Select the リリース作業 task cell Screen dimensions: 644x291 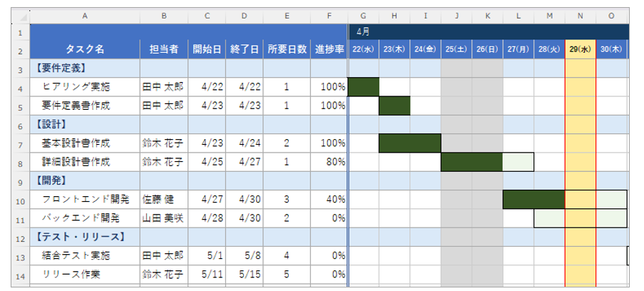[x=85, y=275]
